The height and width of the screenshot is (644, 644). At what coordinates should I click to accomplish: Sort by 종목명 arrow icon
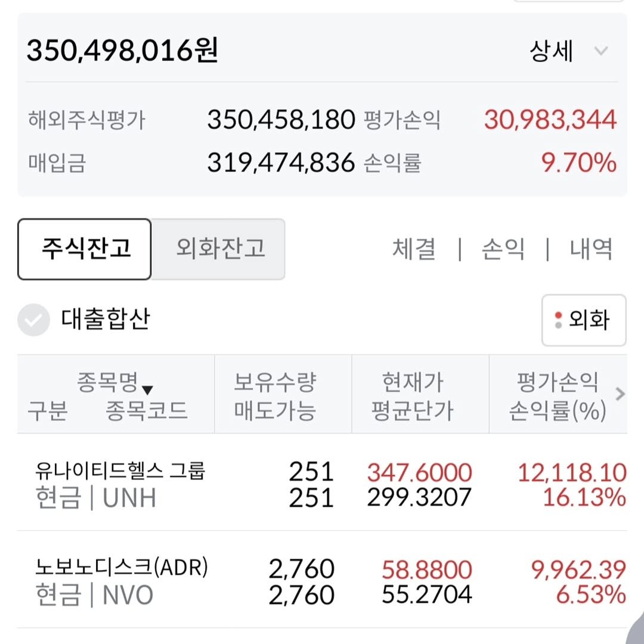[x=148, y=390]
